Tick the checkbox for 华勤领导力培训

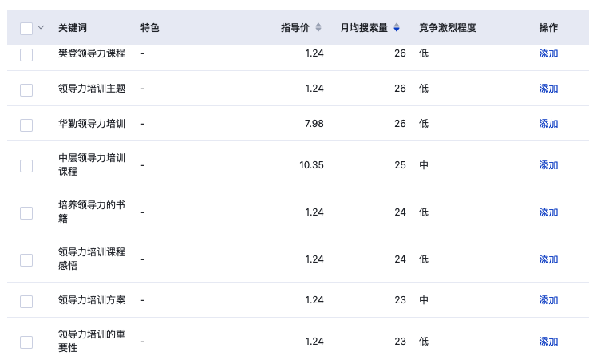tap(26, 125)
